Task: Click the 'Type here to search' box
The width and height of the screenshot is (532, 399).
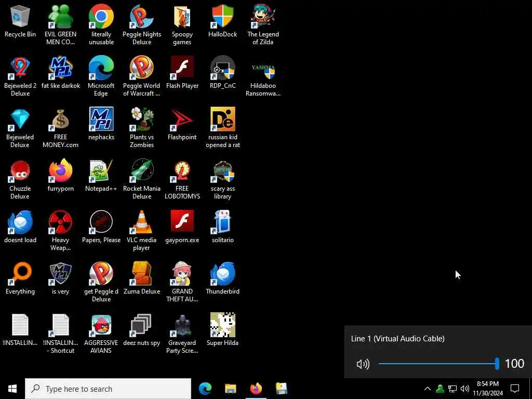Action: pyautogui.click(x=108, y=389)
